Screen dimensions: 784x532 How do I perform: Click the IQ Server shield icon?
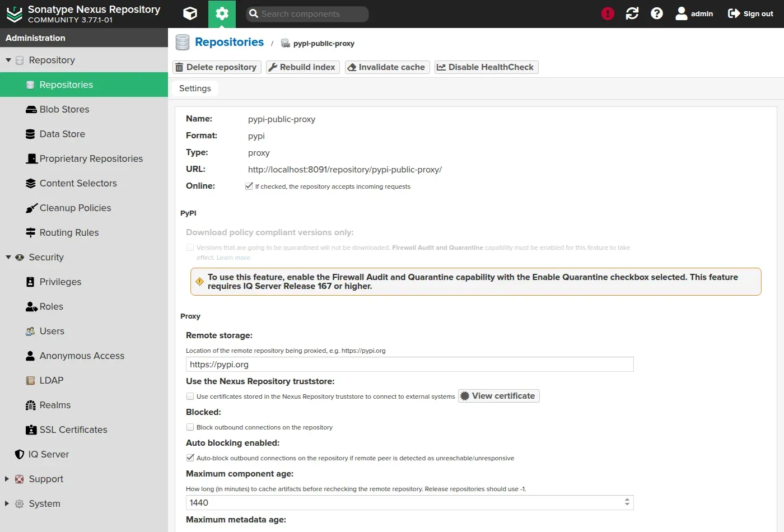click(x=20, y=455)
